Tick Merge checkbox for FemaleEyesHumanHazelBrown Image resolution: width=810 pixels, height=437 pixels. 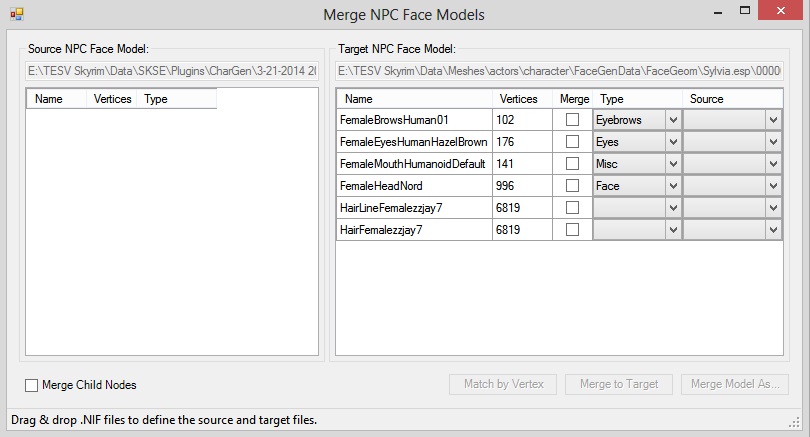click(572, 142)
